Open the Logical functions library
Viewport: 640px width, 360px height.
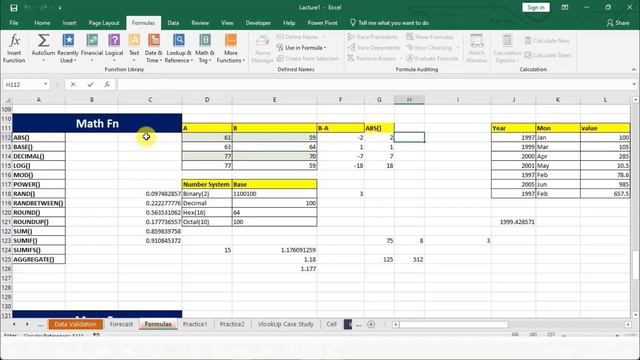pyautogui.click(x=114, y=48)
